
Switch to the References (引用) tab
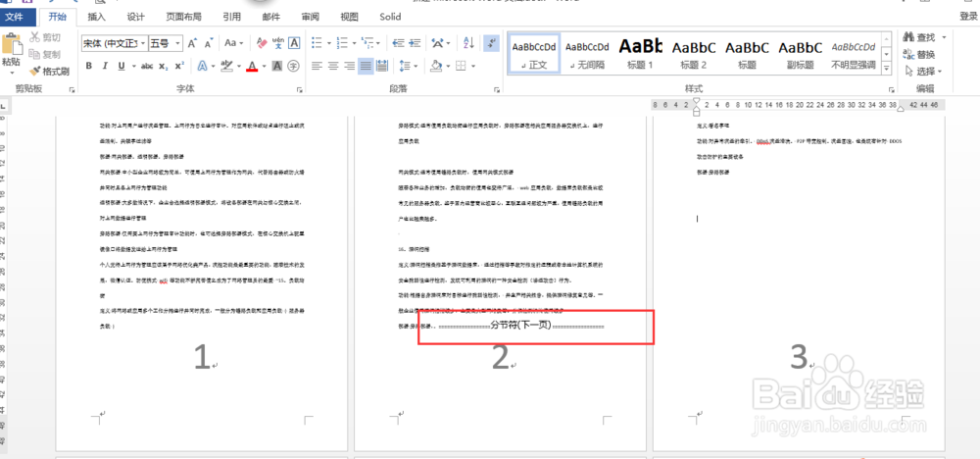pyautogui.click(x=232, y=17)
